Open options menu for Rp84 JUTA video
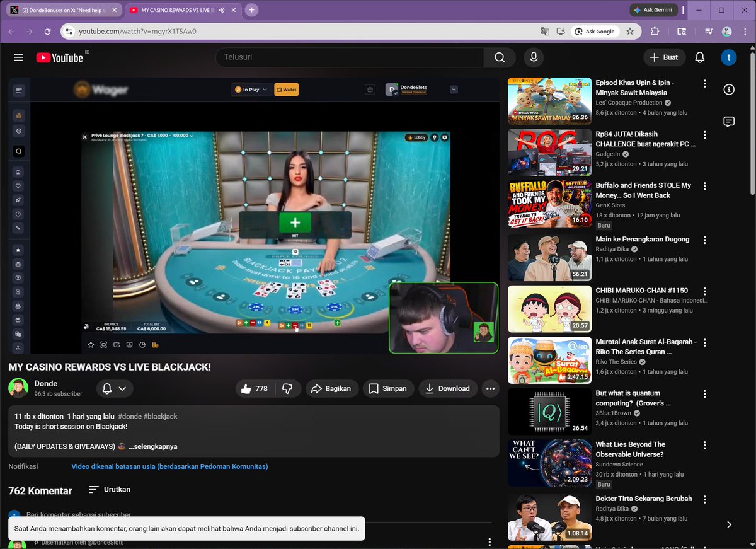Screen dimensions: 756x549 (x=705, y=136)
